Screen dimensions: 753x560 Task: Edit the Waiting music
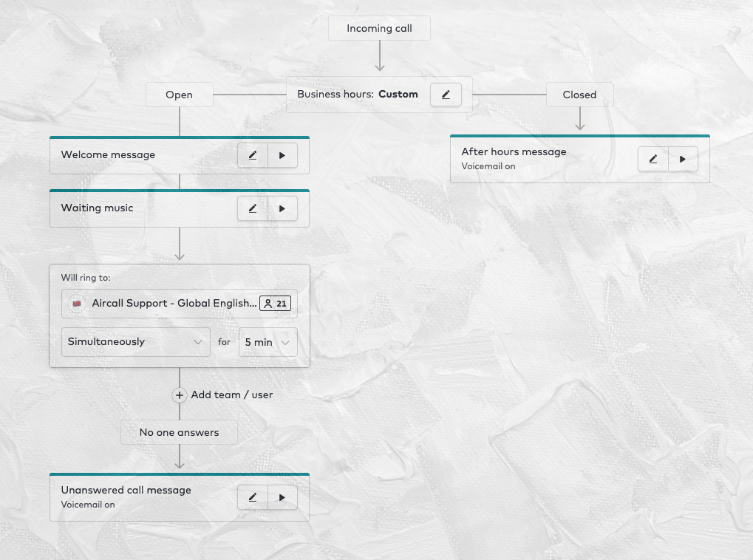click(253, 209)
